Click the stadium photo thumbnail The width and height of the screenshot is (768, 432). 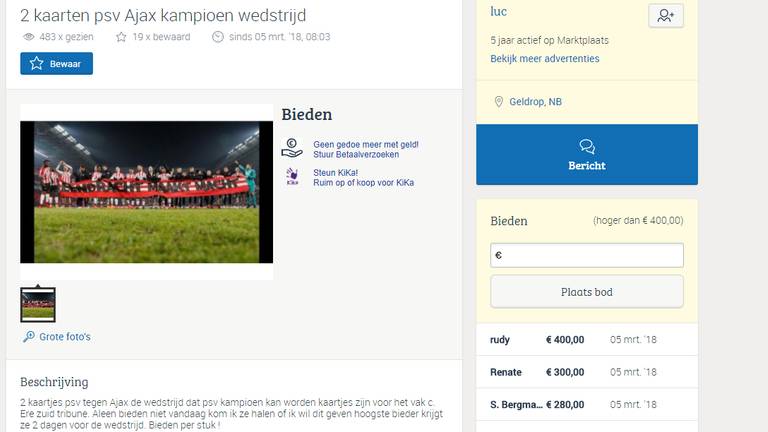[x=38, y=305]
